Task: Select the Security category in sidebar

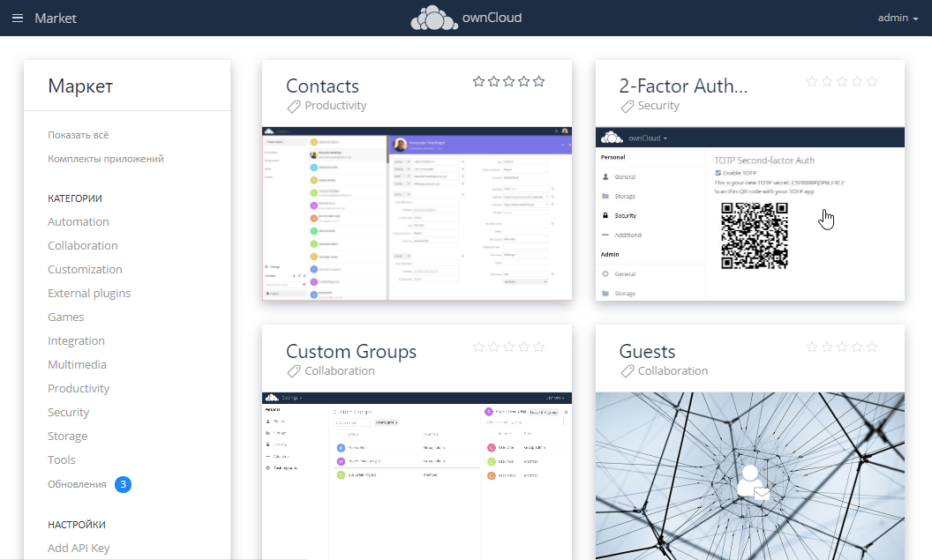Action: (68, 412)
